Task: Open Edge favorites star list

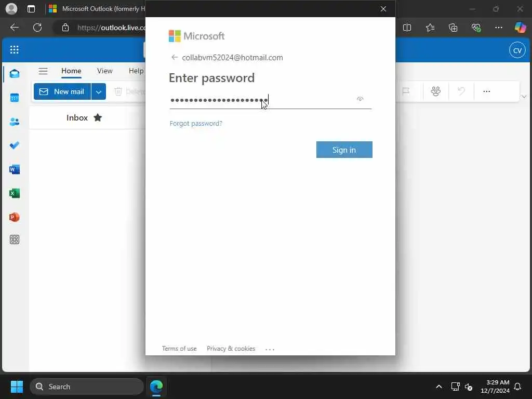Action: pyautogui.click(x=430, y=28)
